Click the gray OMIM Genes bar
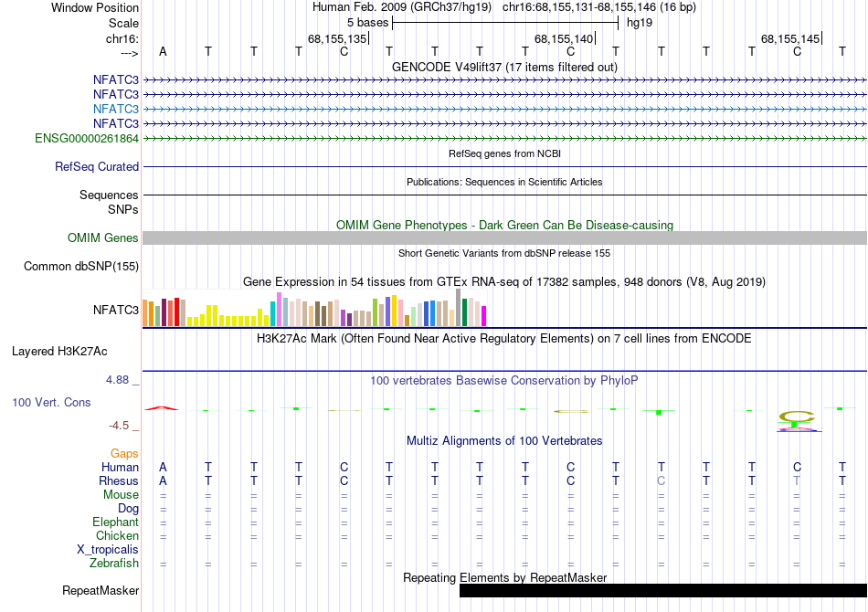The width and height of the screenshot is (868, 612). [x=504, y=237]
